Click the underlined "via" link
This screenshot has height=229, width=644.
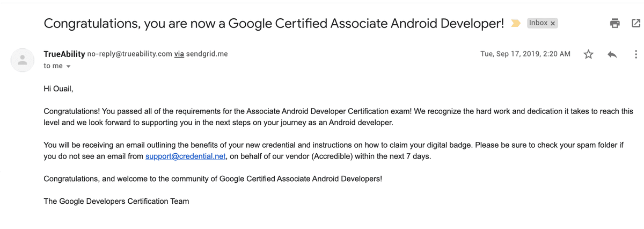coord(179,54)
